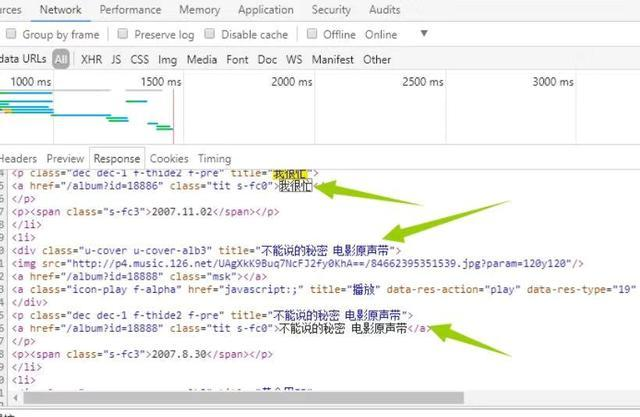Open the Memory panel tab

click(199, 9)
